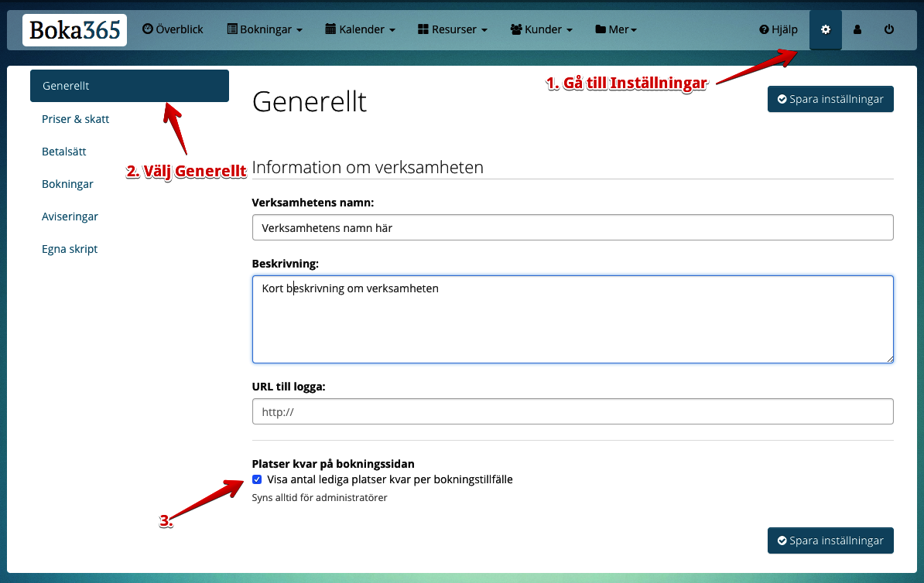Click the Boka365 logo
This screenshot has height=583, width=924.
point(74,30)
